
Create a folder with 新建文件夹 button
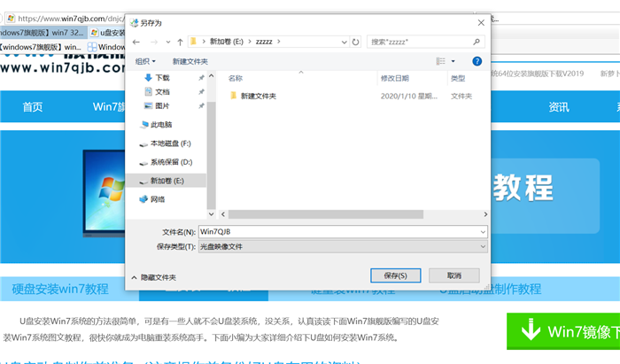point(190,61)
